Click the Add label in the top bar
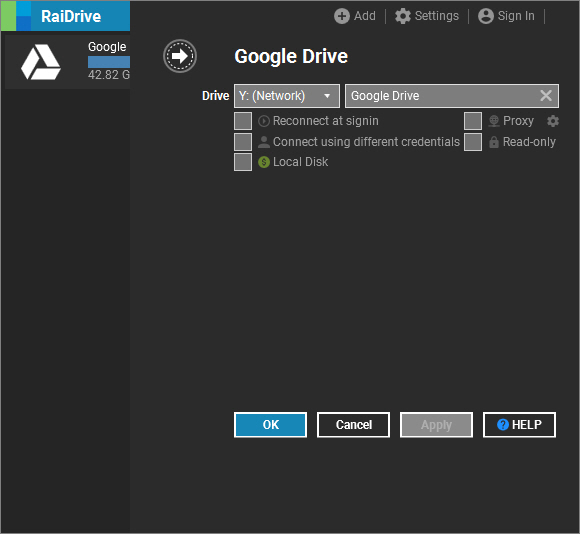This screenshot has height=534, width=580. click(x=365, y=16)
